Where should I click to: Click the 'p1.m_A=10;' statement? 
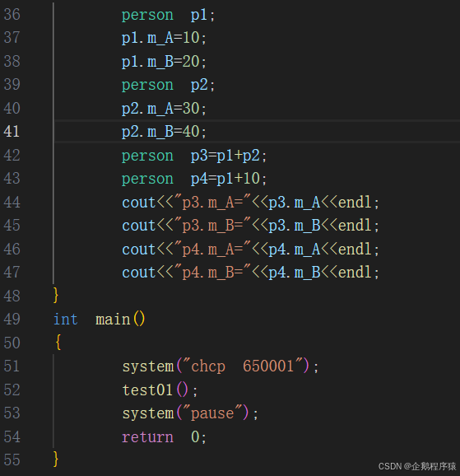pos(164,38)
